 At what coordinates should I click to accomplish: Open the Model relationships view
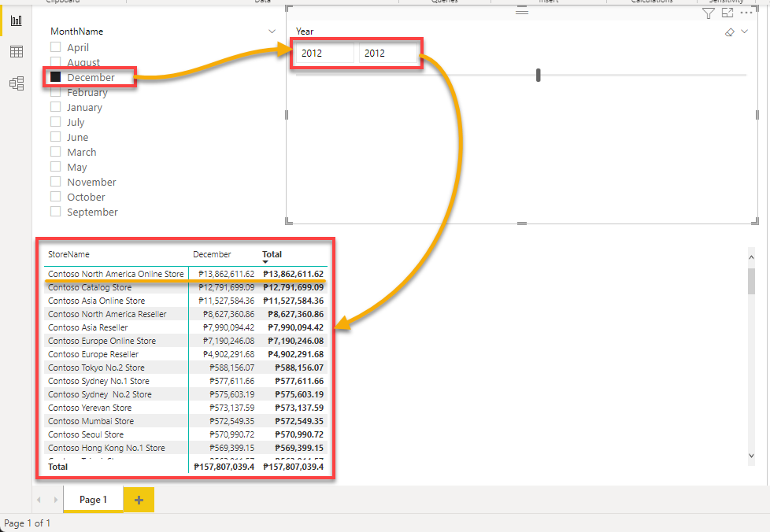pos(17,83)
